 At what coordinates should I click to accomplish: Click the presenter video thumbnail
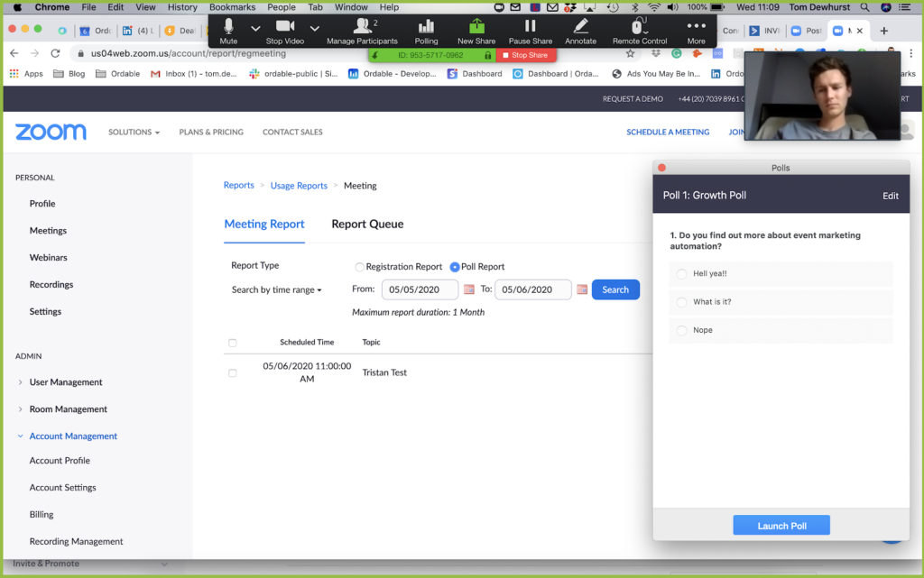point(822,96)
